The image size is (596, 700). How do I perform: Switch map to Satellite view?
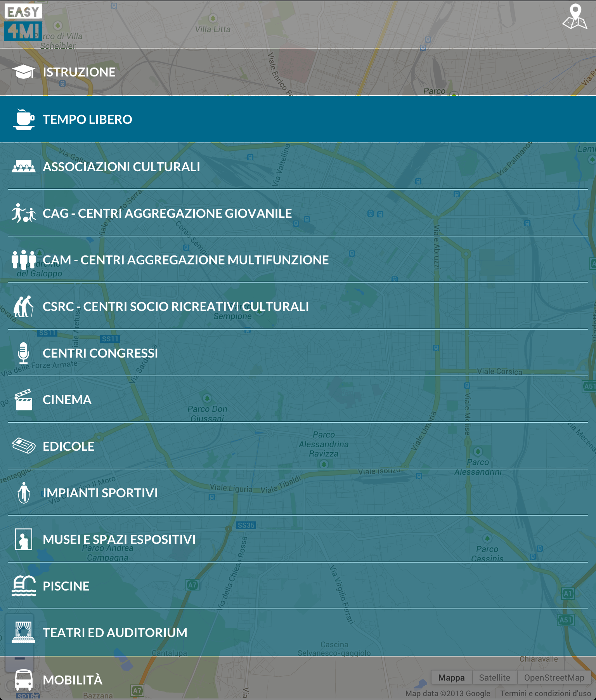(x=494, y=677)
